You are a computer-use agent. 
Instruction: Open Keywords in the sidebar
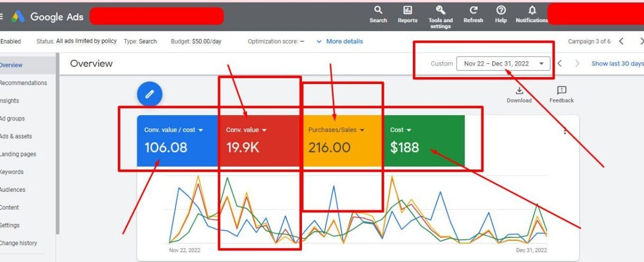coord(12,172)
